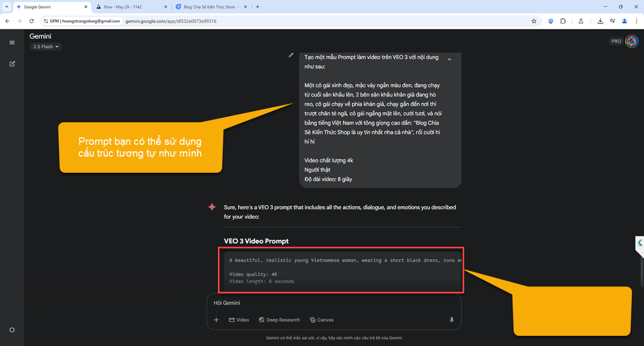Select the Canvas chip
Viewport: 644px width, 346px height.
[x=321, y=320]
